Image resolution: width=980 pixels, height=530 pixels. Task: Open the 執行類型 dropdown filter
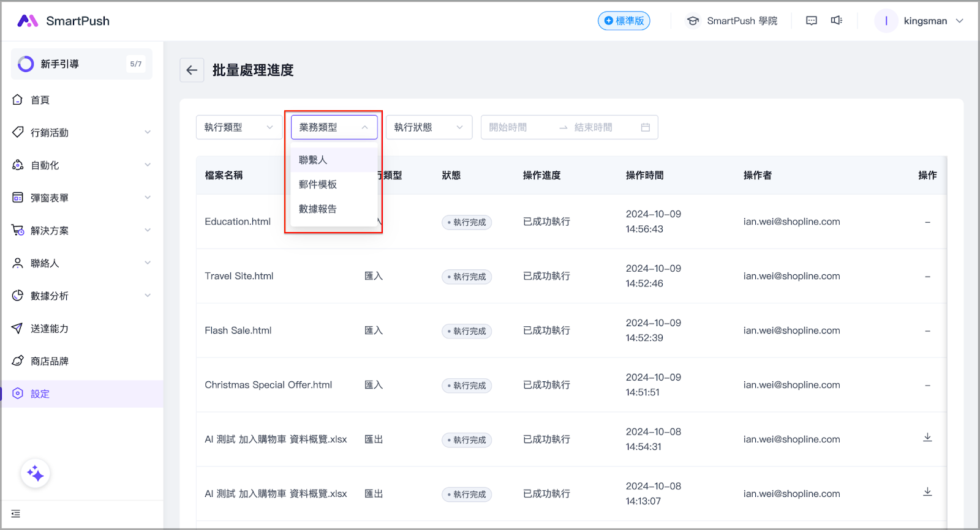tap(239, 127)
